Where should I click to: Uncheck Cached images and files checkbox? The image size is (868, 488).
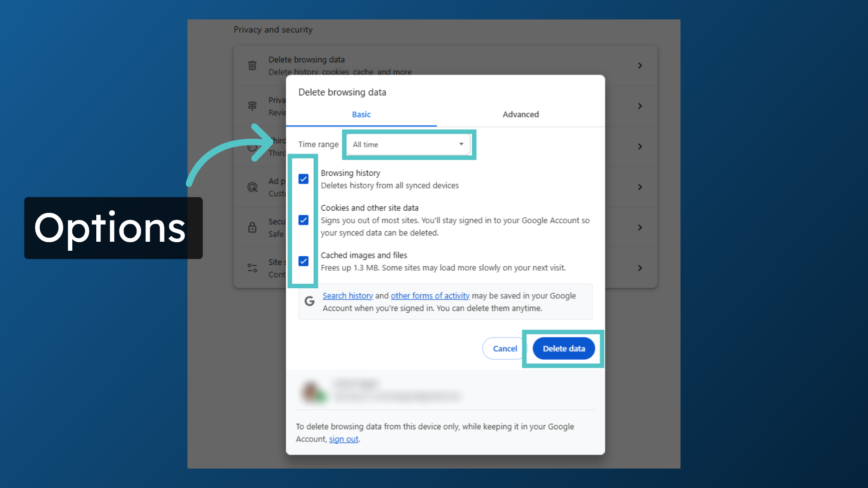click(303, 261)
